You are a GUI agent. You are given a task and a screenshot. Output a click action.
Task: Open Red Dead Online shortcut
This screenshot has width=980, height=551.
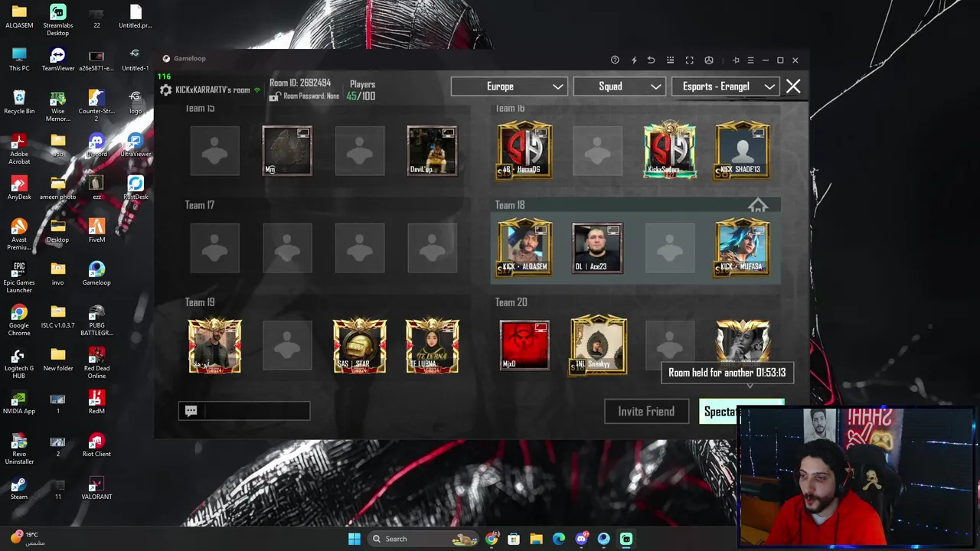96,363
